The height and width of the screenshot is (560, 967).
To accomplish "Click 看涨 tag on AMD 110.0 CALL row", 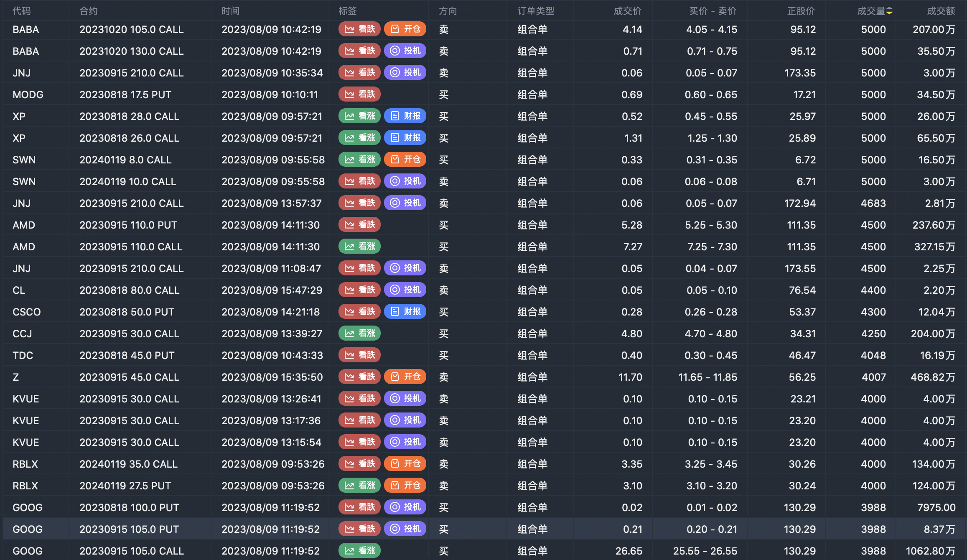I will point(359,247).
